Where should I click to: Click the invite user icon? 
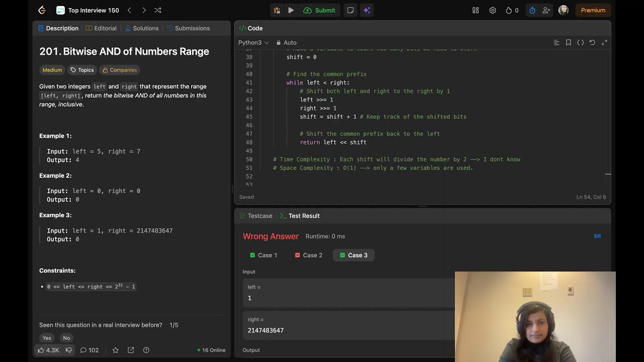(546, 10)
